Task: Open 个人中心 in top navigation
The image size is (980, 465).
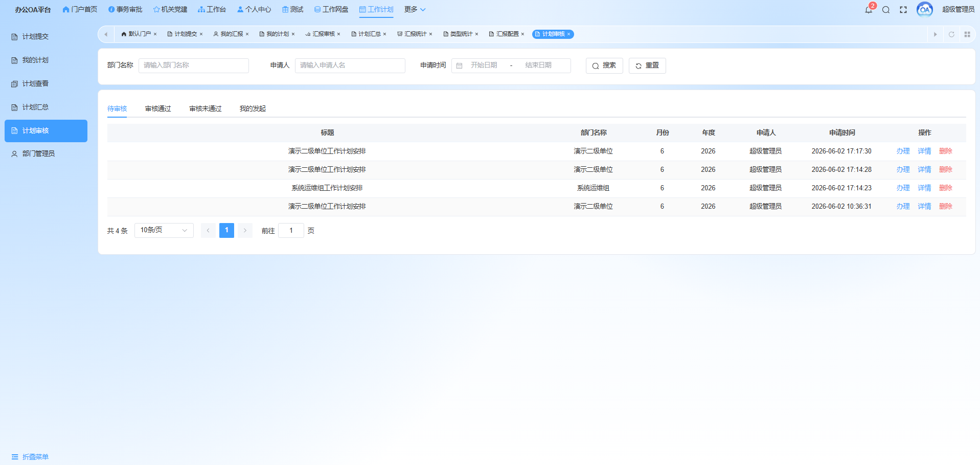Action: coord(254,9)
